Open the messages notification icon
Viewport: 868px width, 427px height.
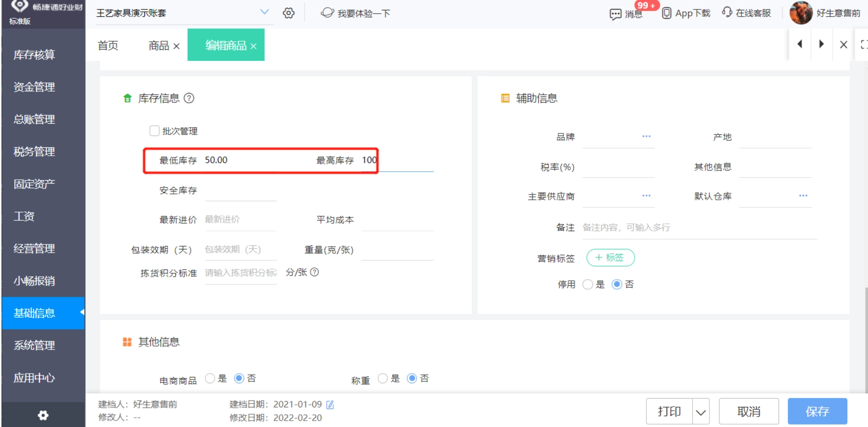(615, 14)
